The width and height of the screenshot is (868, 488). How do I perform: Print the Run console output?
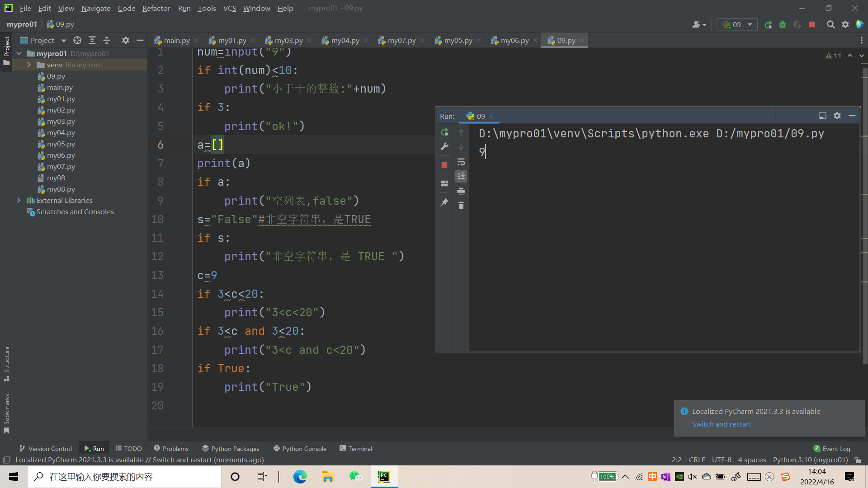coord(461,191)
